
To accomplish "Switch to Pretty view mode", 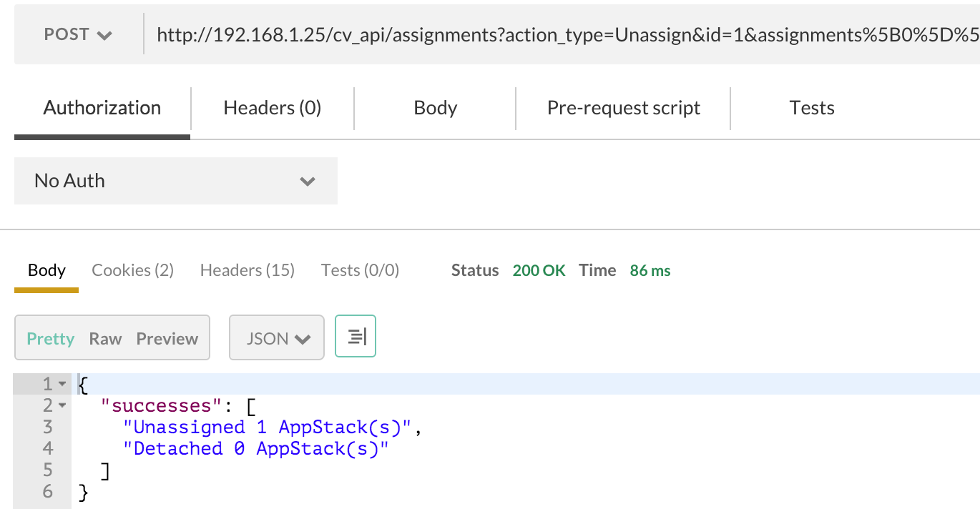I will click(x=51, y=338).
